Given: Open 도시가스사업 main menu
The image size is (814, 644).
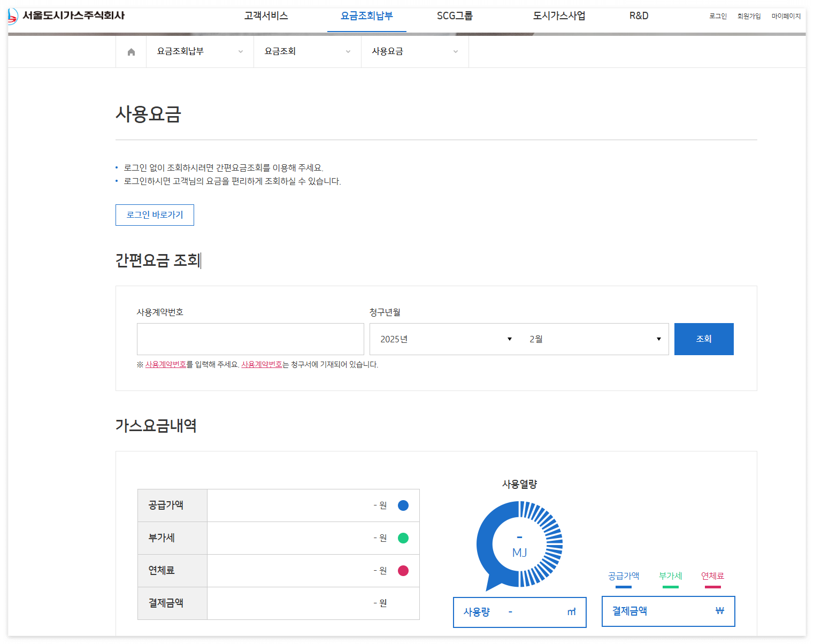Looking at the screenshot, I should click(559, 16).
